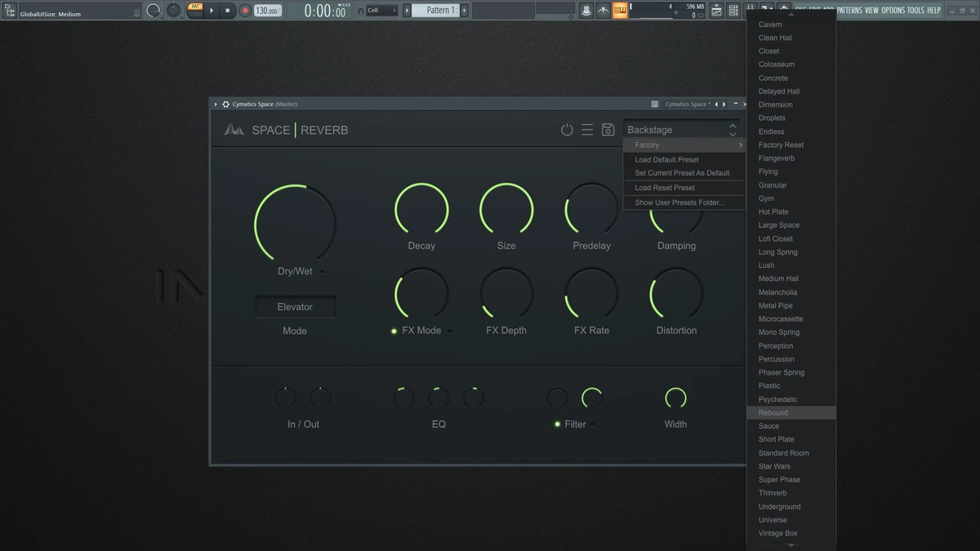Image resolution: width=980 pixels, height=551 pixels.
Task: Open the TOOLS menu
Action: click(915, 11)
